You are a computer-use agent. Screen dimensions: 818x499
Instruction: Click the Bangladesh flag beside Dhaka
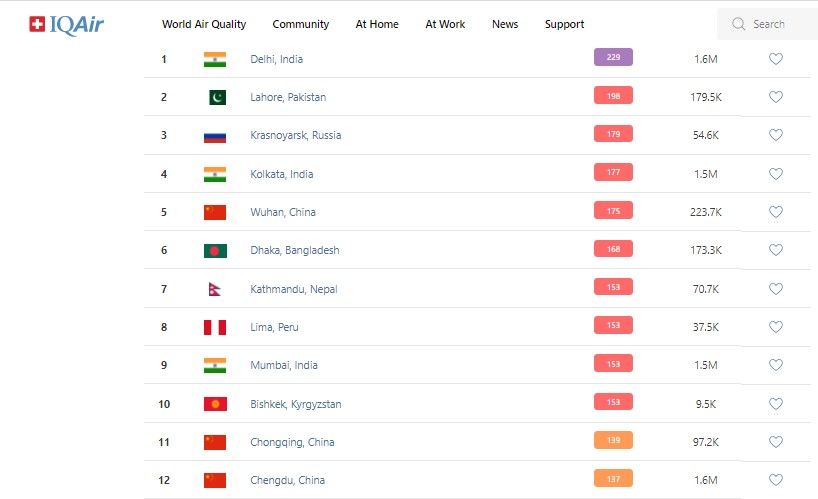click(215, 250)
